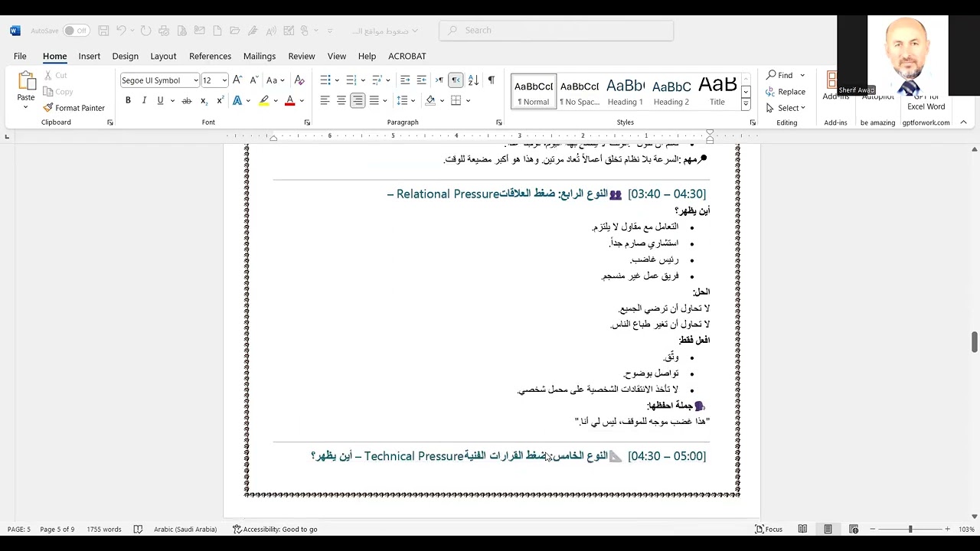
Task: Collapse the ribbon with the chevron
Action: pyautogui.click(x=963, y=122)
